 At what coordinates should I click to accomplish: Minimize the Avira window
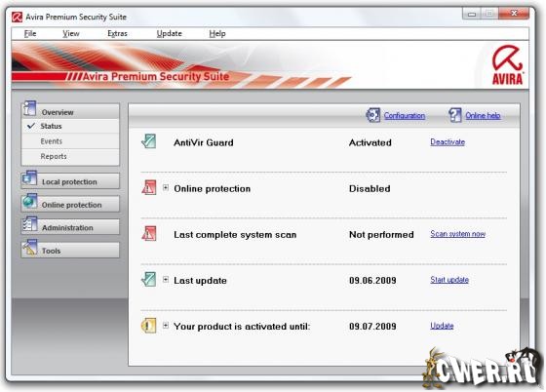point(472,14)
